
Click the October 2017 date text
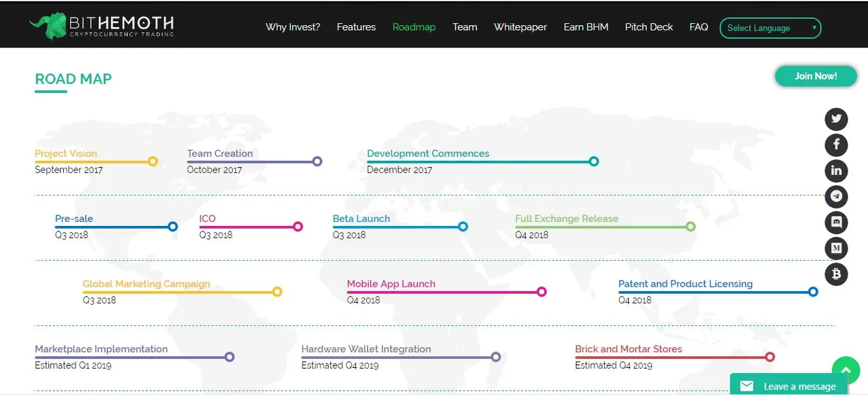(214, 170)
